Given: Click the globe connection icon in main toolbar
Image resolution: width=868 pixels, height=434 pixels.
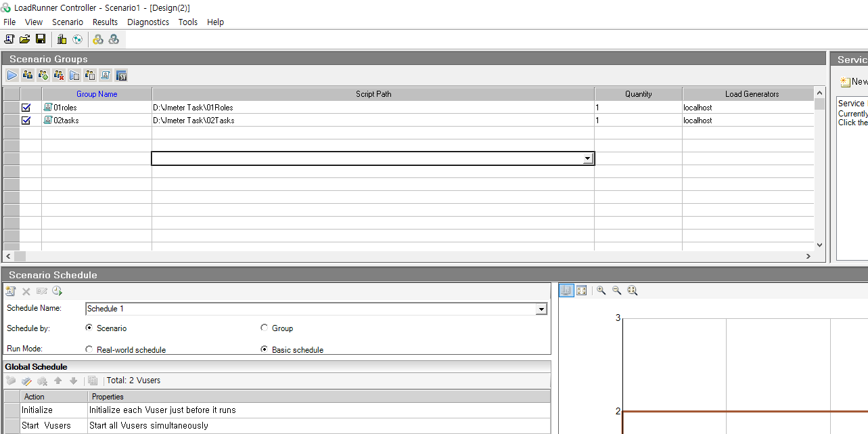Looking at the screenshot, I should click(77, 39).
